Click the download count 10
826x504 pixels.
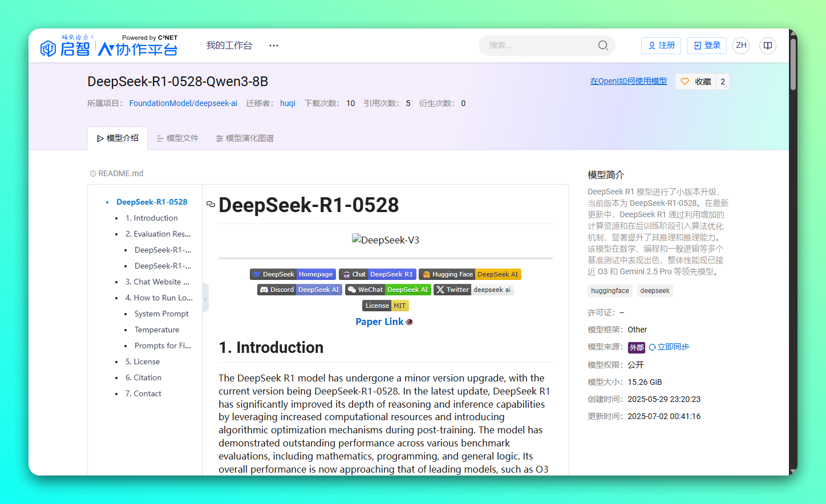350,103
